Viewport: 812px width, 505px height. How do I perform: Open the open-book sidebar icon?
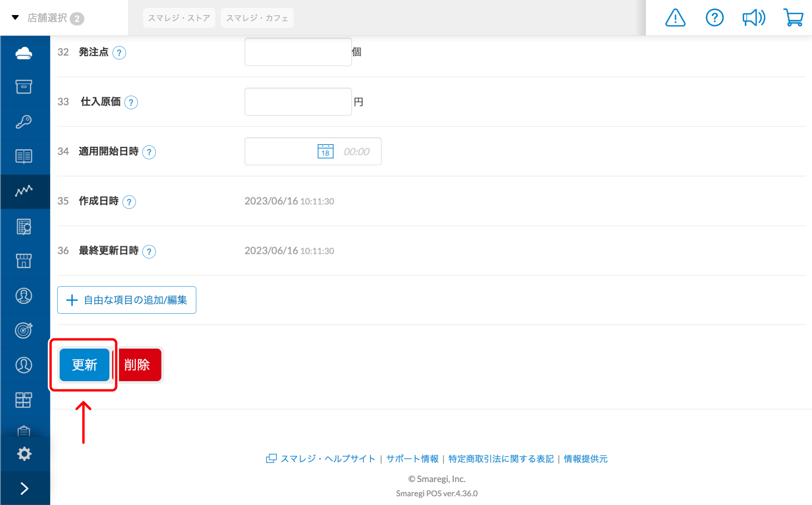point(24,156)
